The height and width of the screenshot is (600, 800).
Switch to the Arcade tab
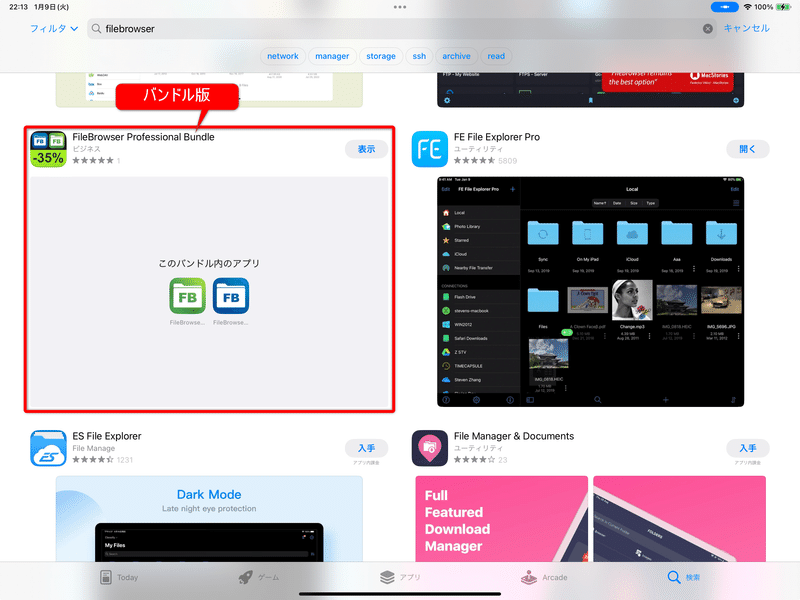(x=544, y=577)
